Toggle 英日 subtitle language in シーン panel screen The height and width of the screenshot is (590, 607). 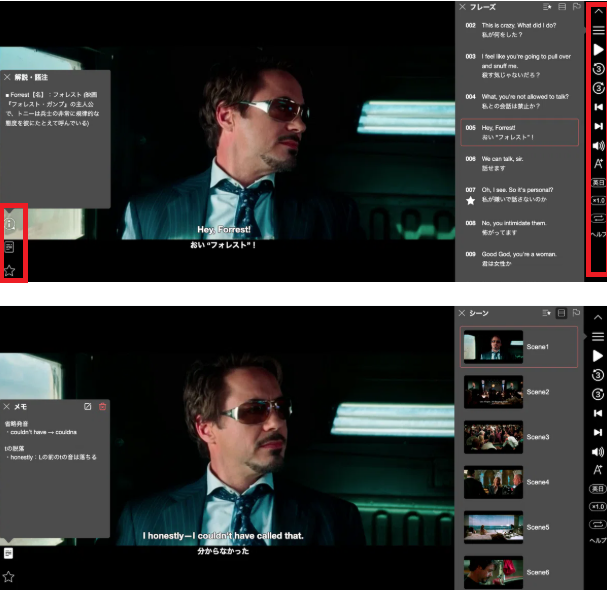597,489
